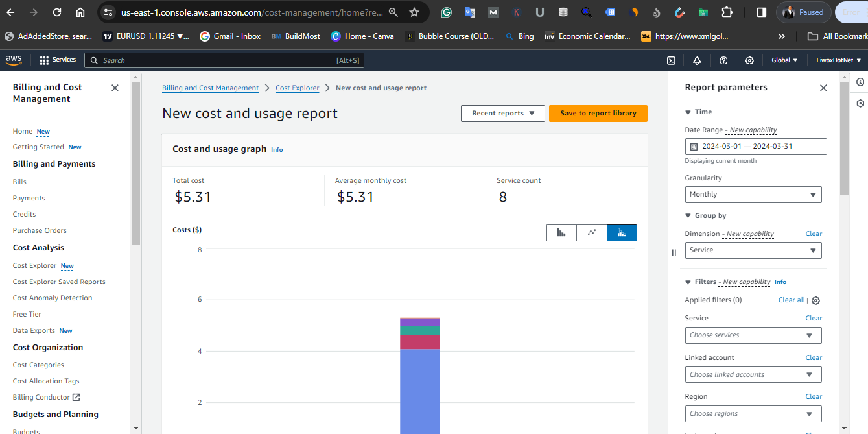Click the date range input field
Screen dimensions: 868x434
pyautogui.click(x=755, y=147)
